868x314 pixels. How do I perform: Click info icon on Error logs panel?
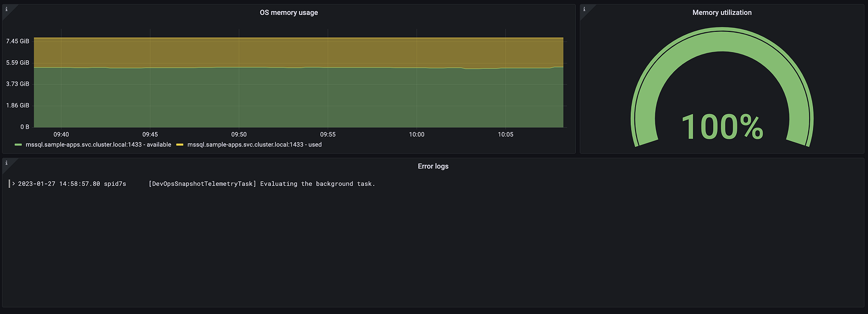click(6, 163)
